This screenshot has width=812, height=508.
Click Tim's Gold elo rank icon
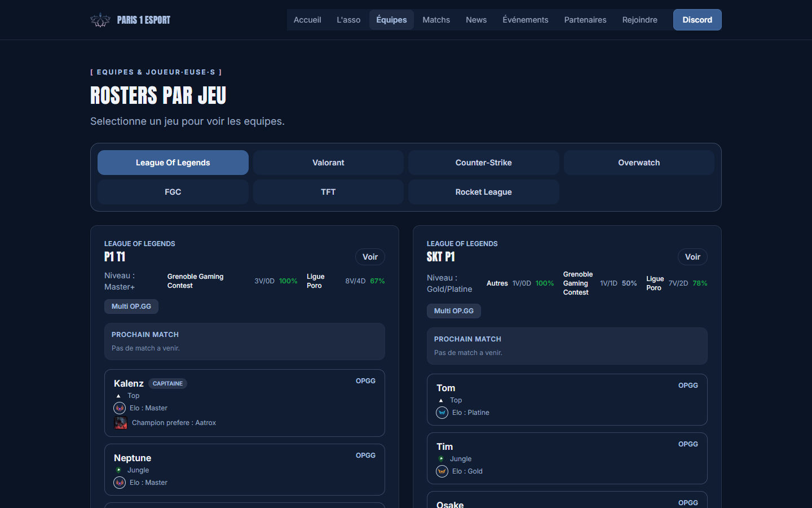(442, 471)
